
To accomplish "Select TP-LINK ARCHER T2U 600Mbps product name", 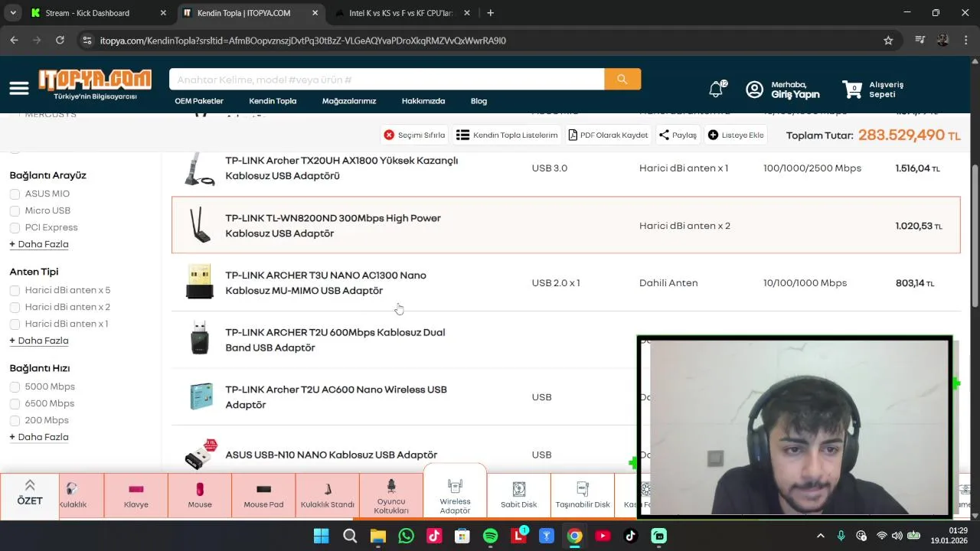I will [335, 340].
